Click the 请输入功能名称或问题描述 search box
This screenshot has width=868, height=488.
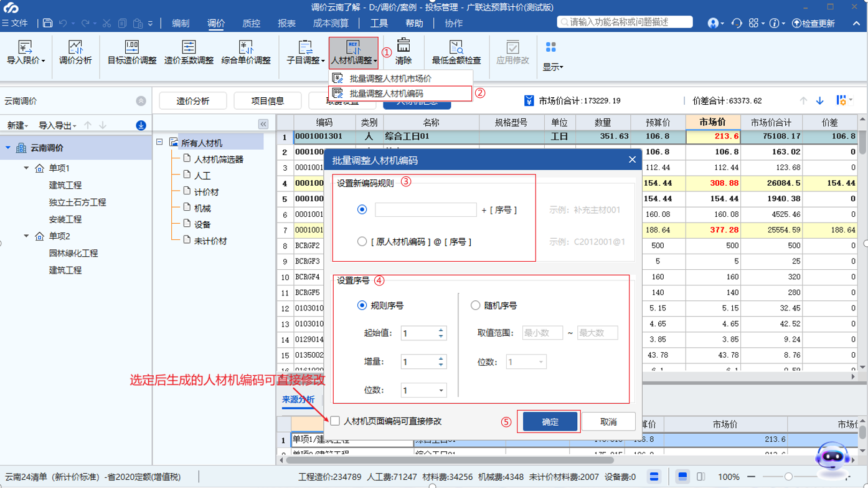(x=625, y=22)
